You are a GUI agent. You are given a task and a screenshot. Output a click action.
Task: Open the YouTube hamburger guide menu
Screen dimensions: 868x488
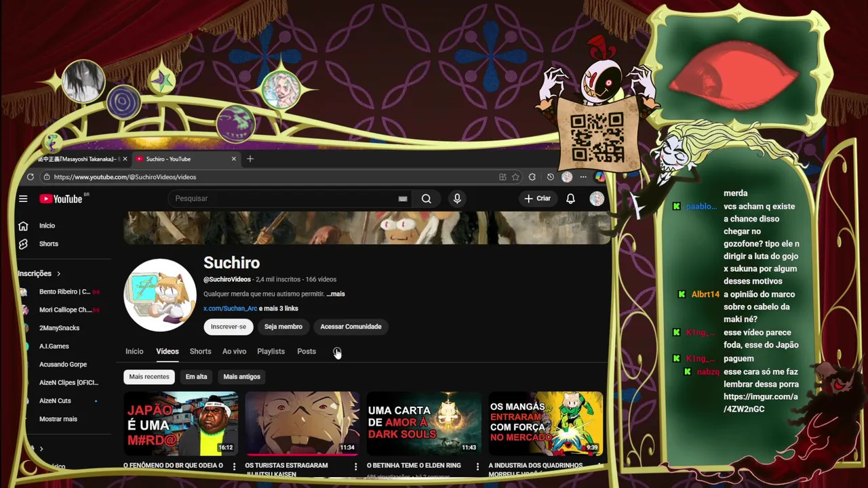(23, 199)
